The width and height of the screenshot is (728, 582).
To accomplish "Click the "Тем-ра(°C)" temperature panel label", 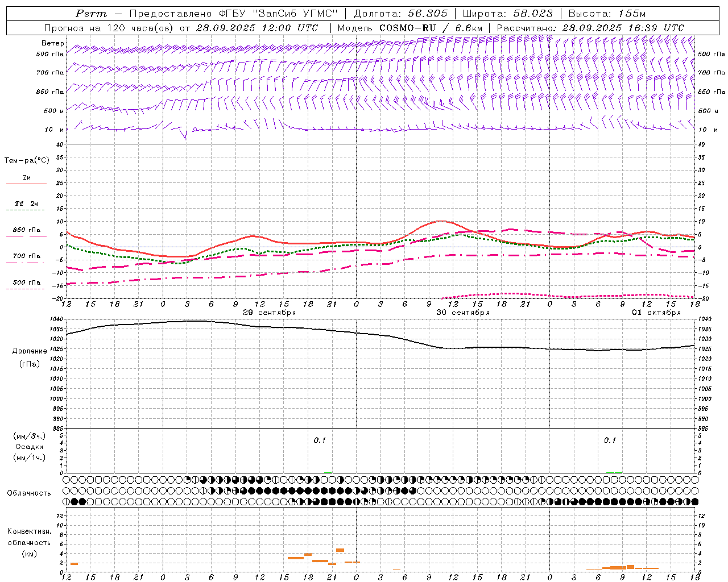I will point(27,161).
